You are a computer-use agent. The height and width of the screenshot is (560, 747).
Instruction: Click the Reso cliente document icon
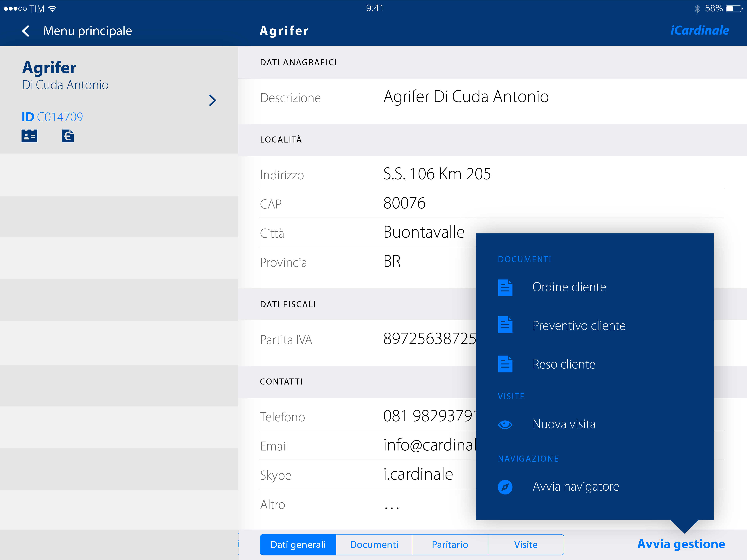pyautogui.click(x=505, y=364)
